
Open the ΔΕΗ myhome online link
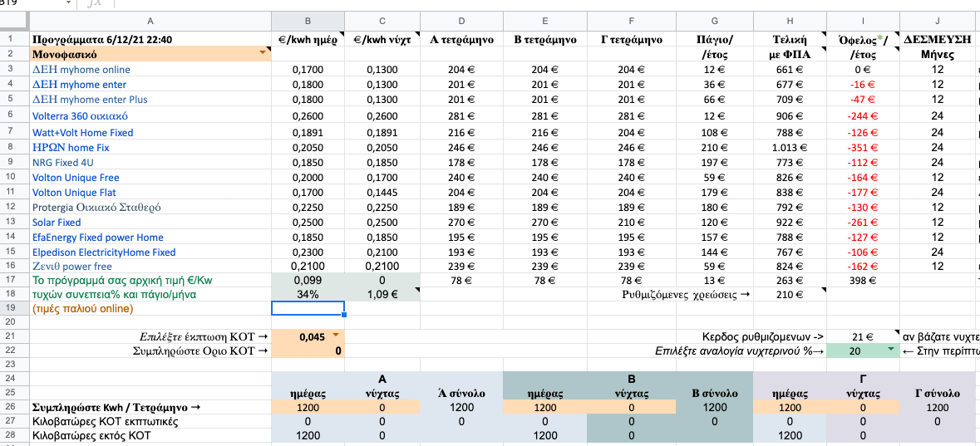tap(81, 69)
